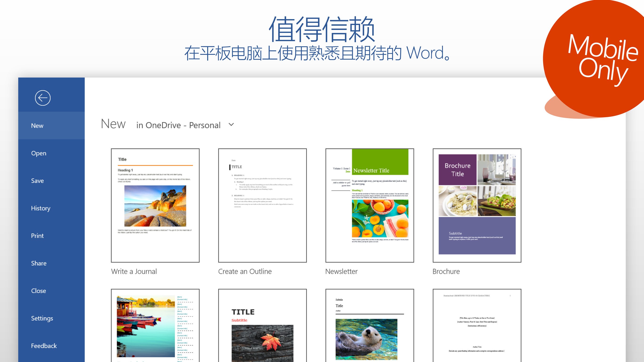The height and width of the screenshot is (362, 644).
Task: Open the APA style paper template
Action: [x=477, y=325]
